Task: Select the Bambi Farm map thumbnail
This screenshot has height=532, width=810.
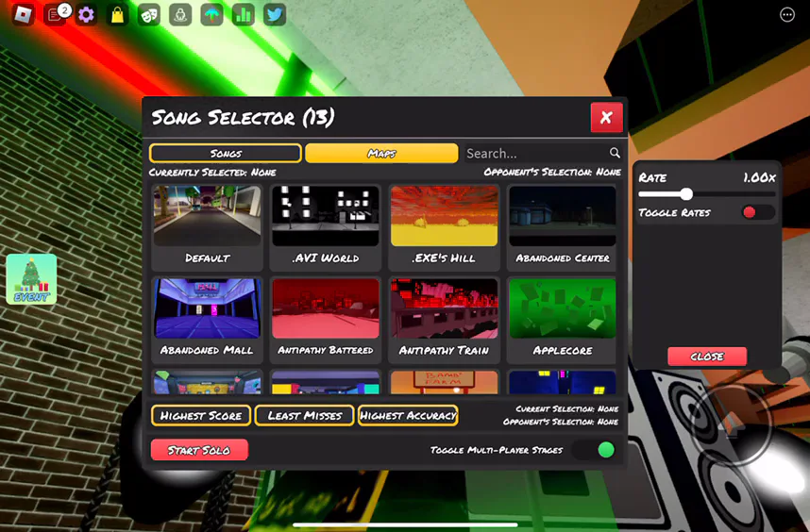Action: click(x=444, y=382)
